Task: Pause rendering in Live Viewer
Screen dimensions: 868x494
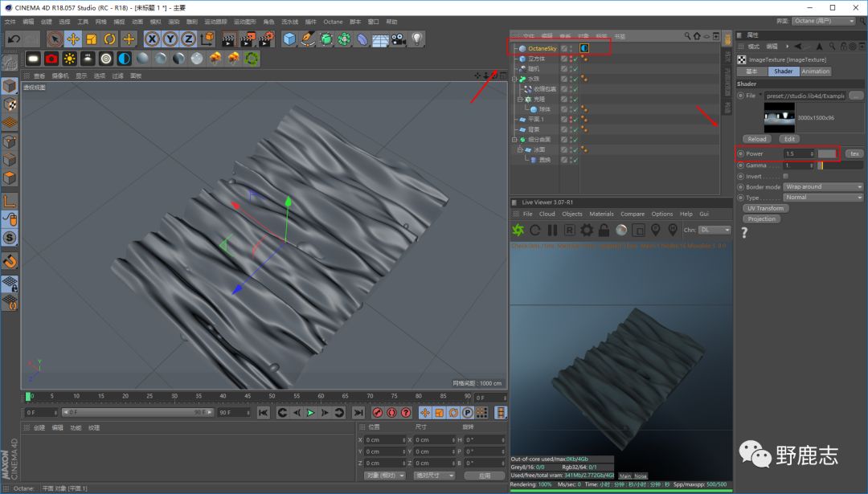Action: coord(552,231)
